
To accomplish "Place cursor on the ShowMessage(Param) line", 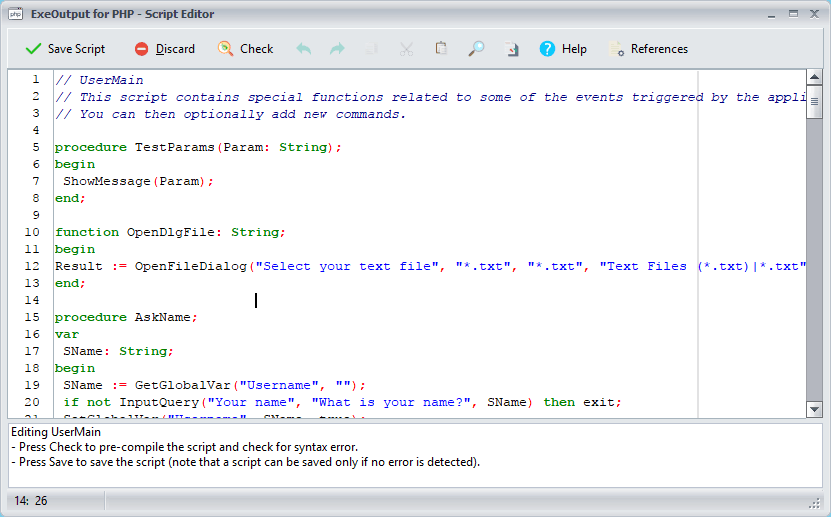I will (138, 181).
